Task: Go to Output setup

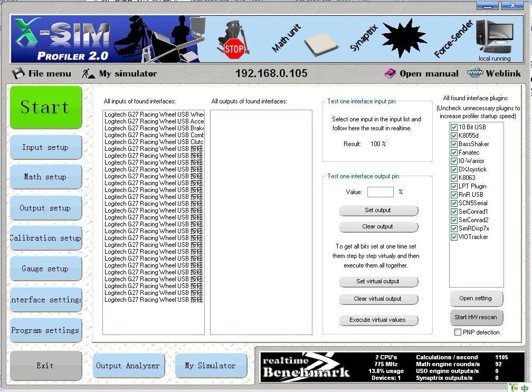Action: (46, 208)
